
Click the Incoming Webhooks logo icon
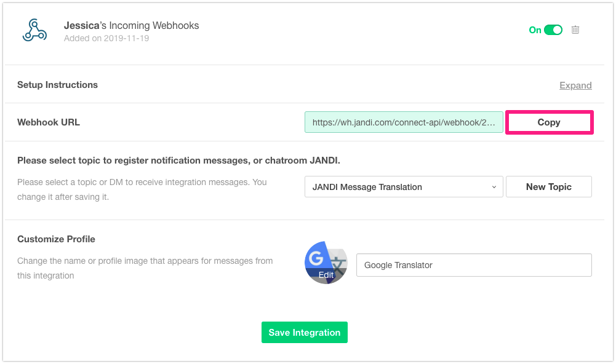(x=34, y=30)
